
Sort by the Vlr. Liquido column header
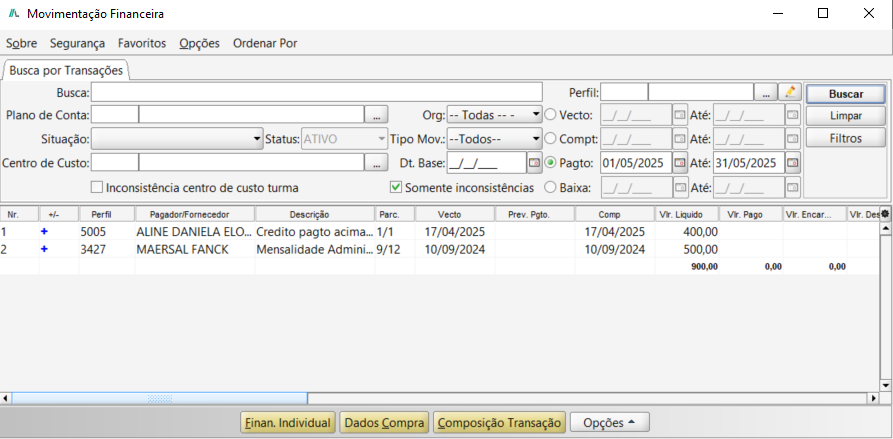click(687, 215)
